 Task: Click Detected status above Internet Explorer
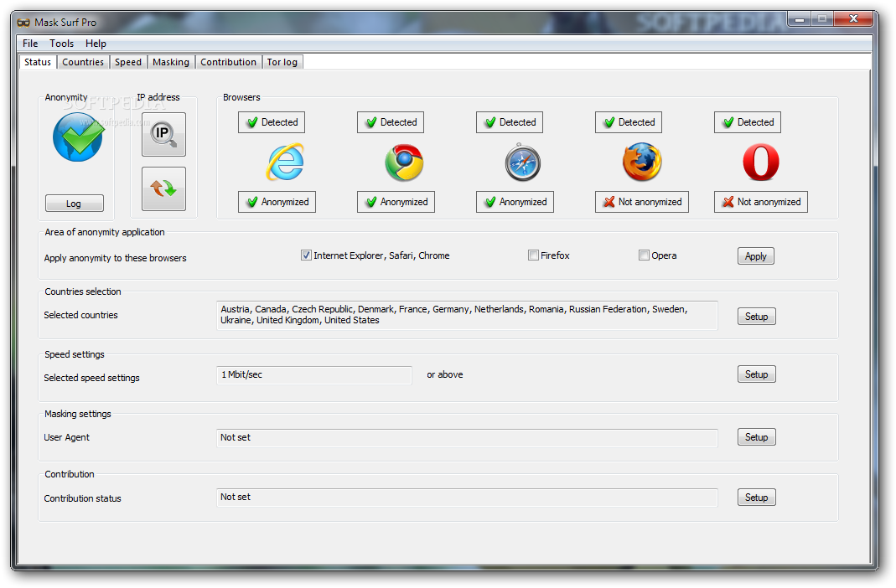[x=272, y=122]
